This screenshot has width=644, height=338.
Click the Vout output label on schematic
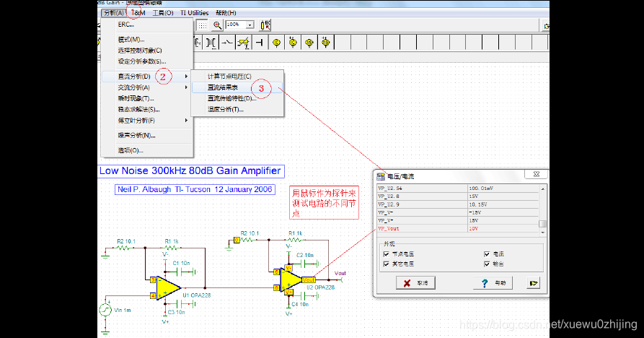point(340,273)
